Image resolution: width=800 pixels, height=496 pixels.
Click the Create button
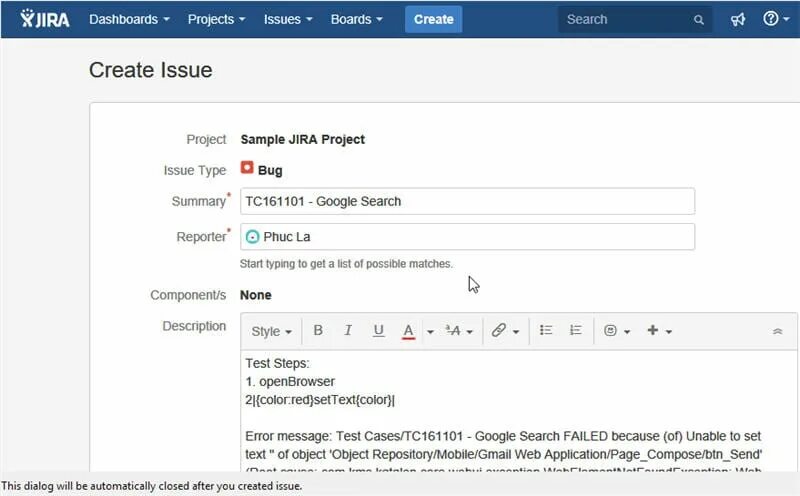click(x=433, y=19)
